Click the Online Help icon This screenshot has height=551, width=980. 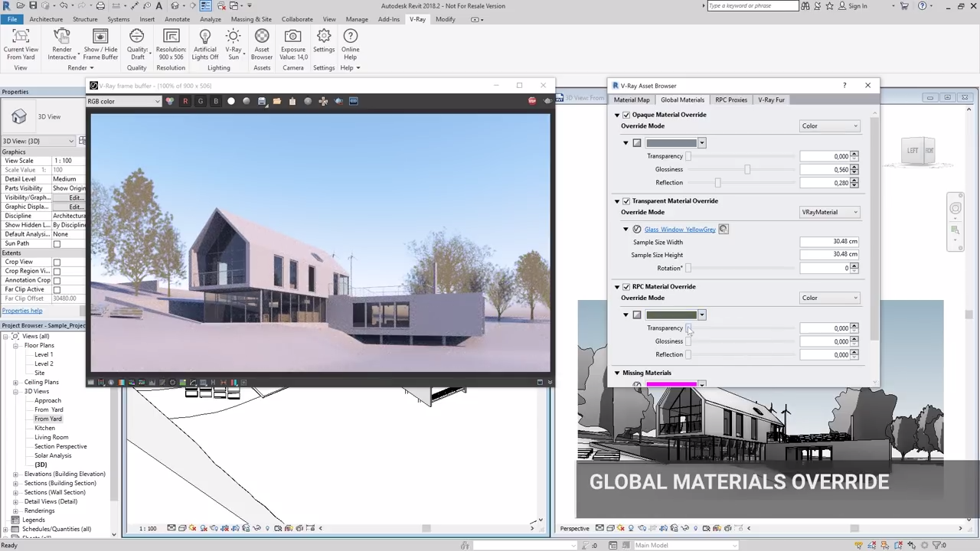[350, 37]
